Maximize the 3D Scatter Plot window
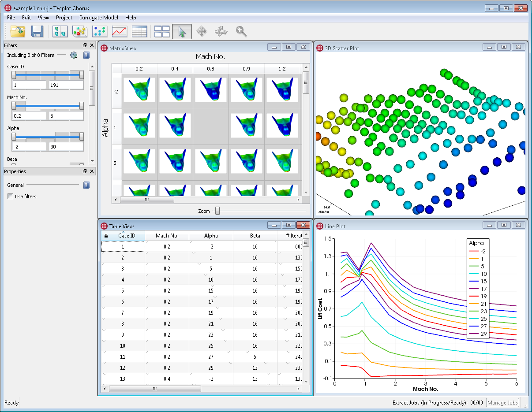The width and height of the screenshot is (532, 412). (504, 47)
